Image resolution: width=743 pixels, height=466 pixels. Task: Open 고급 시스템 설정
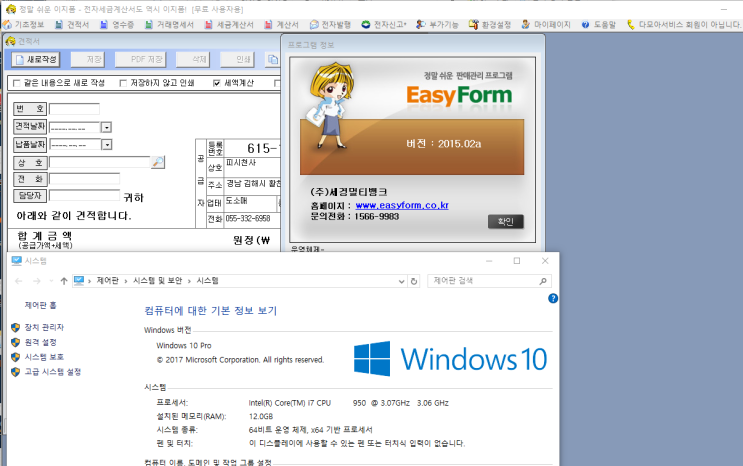coord(53,372)
